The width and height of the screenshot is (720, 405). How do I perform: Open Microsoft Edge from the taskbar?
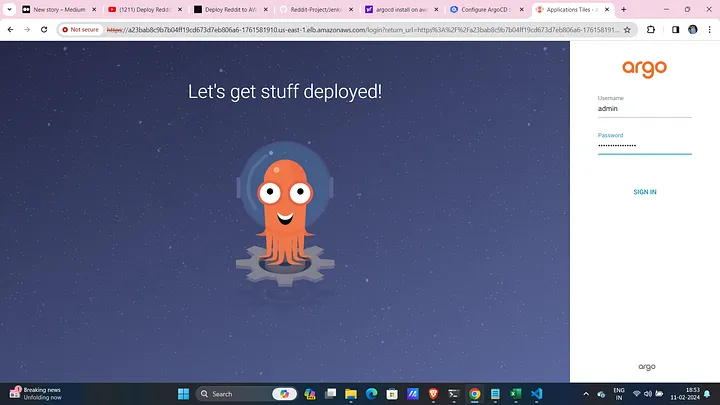[371, 394]
